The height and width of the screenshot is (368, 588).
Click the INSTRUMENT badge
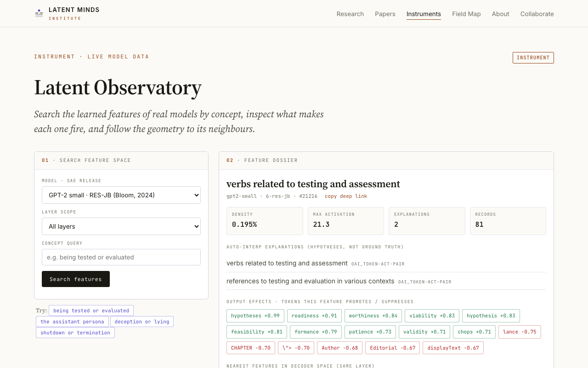[x=533, y=57]
